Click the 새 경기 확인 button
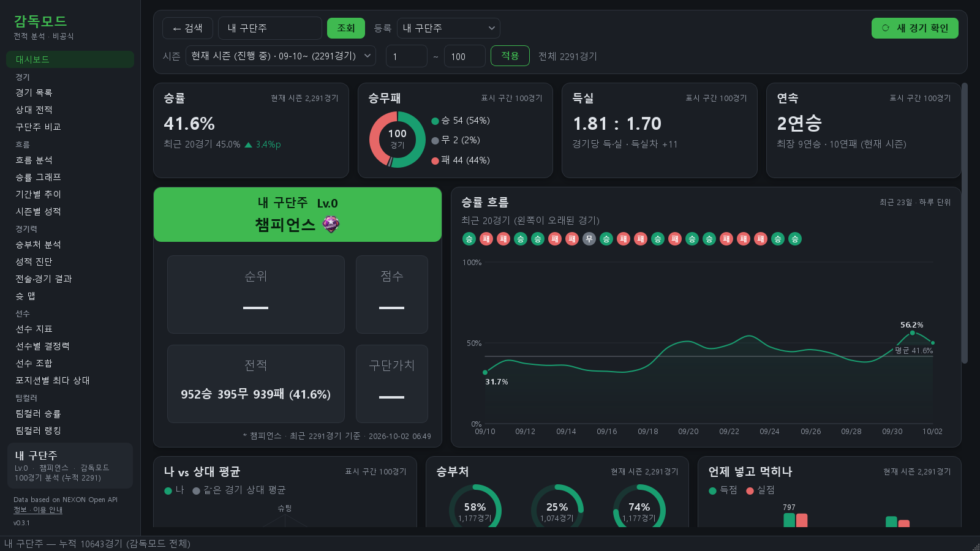The image size is (980, 551). (x=915, y=28)
